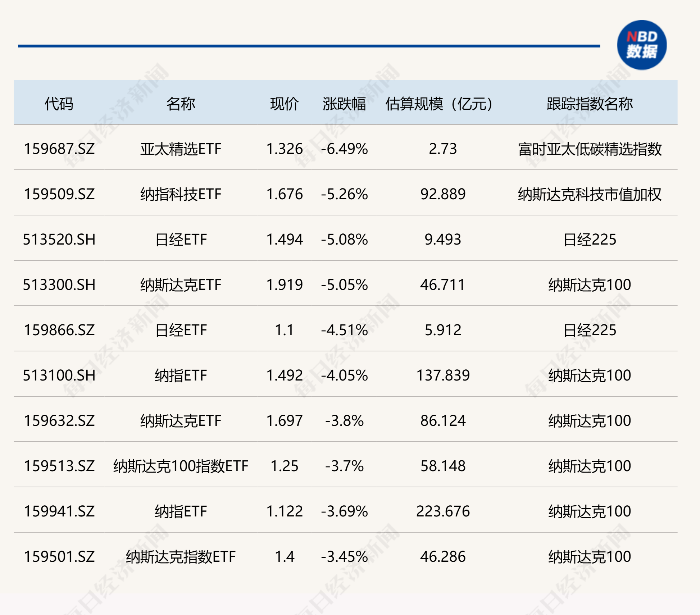The height and width of the screenshot is (615, 700).
Task: Click the price 1.492
Action: (285, 375)
